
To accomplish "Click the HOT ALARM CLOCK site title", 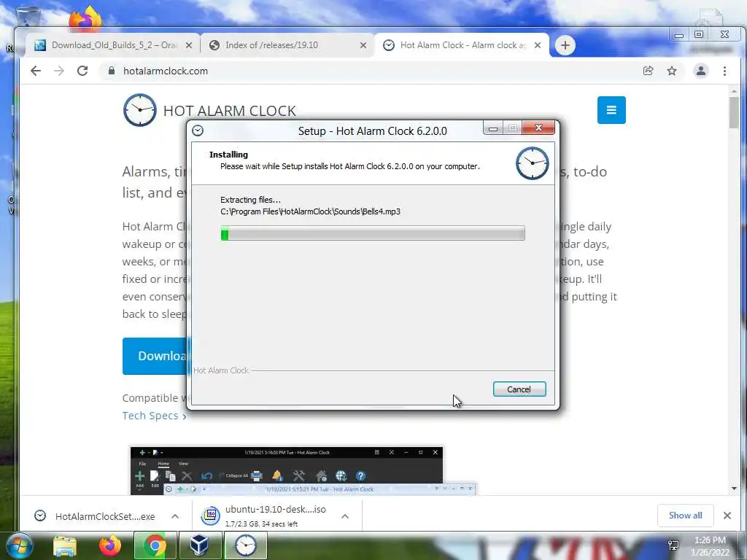I will coord(230,111).
